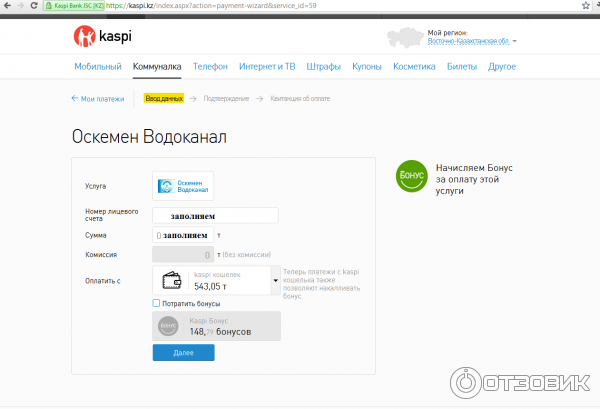
Task: Click the grey Kaspi Бонус coin icon
Action: pos(168,326)
